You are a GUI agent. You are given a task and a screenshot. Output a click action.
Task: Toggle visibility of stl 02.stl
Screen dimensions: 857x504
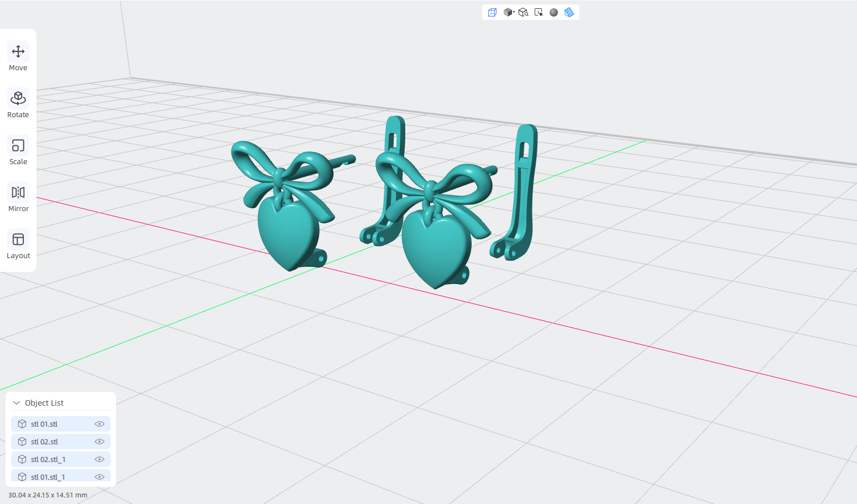pos(100,442)
